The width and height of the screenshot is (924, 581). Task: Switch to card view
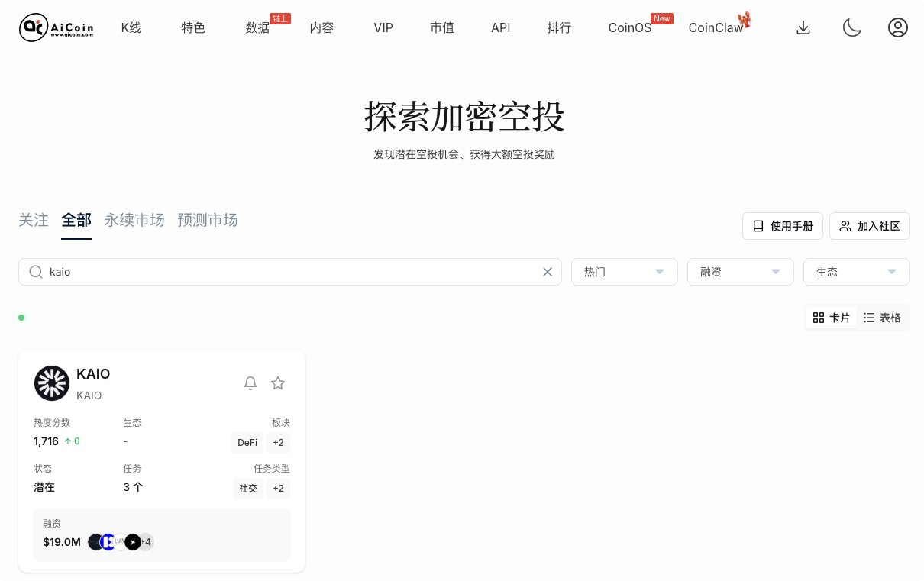click(832, 318)
